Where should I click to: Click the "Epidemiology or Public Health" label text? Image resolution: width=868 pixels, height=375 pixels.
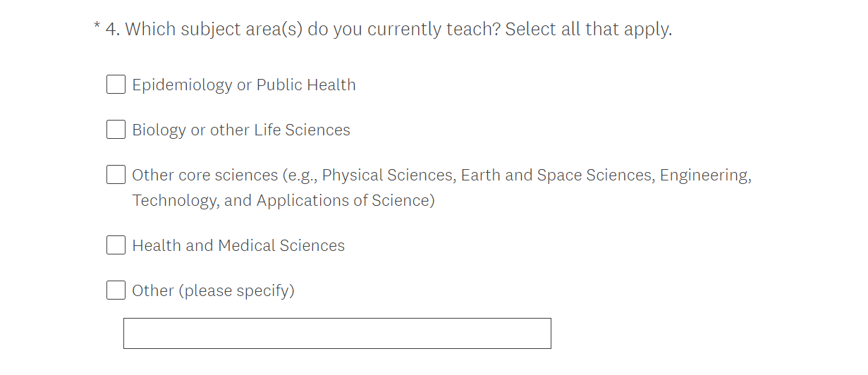(x=244, y=85)
